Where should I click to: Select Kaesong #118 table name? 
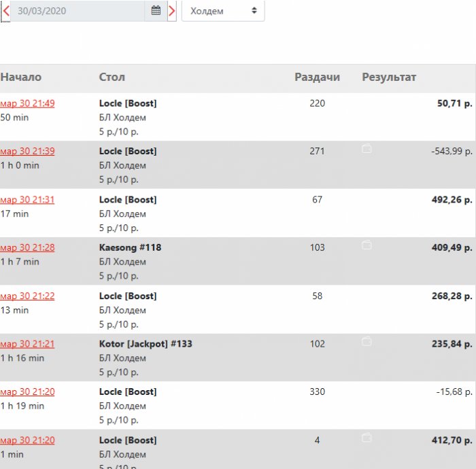point(130,248)
